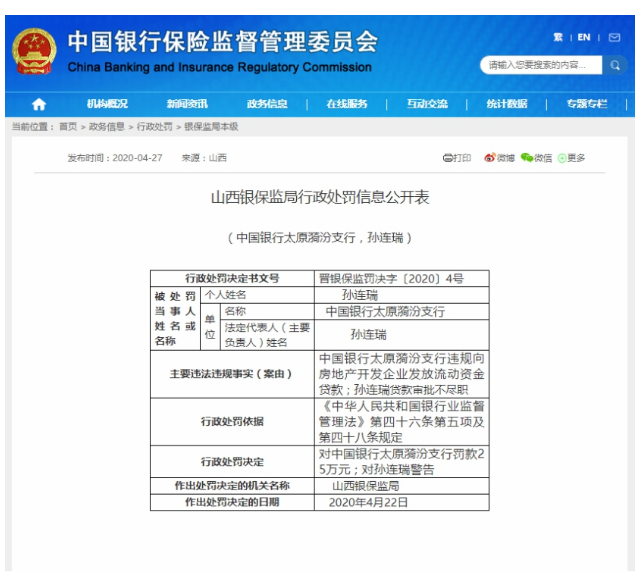The width and height of the screenshot is (642, 582).
Task: Click the 行政处罚决定 label cell
Action: click(232, 462)
